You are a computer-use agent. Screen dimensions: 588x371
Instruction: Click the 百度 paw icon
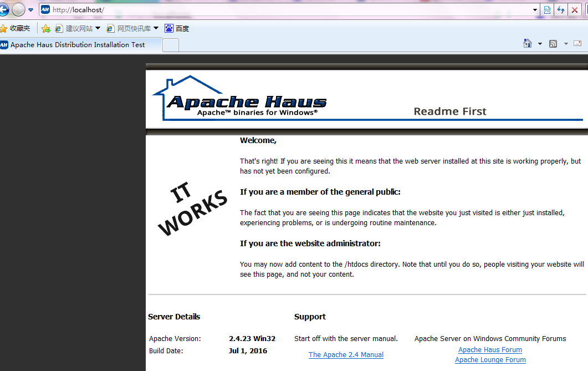coord(169,28)
